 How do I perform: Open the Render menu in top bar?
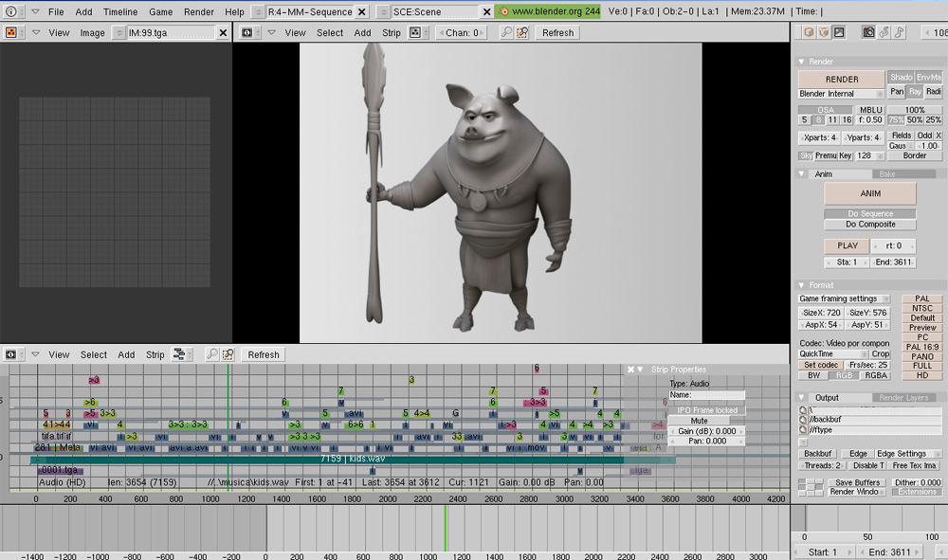pyautogui.click(x=199, y=11)
